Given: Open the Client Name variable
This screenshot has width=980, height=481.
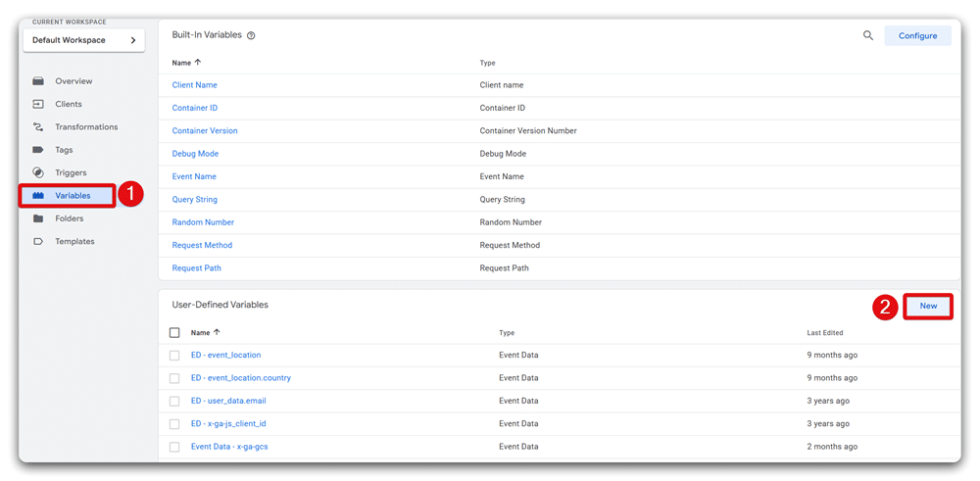Looking at the screenshot, I should (x=194, y=85).
